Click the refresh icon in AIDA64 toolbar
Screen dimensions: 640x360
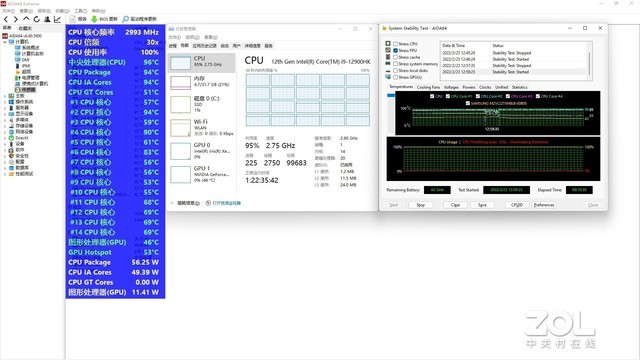pos(37,19)
